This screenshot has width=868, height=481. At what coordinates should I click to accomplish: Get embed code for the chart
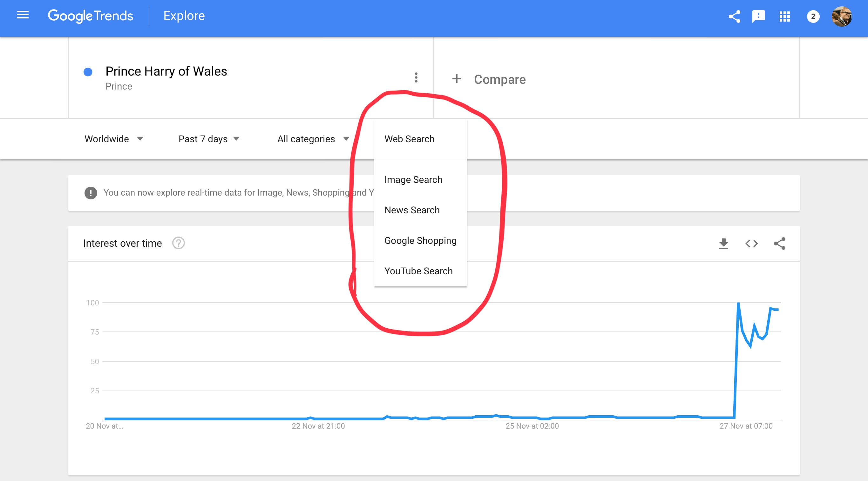point(751,244)
